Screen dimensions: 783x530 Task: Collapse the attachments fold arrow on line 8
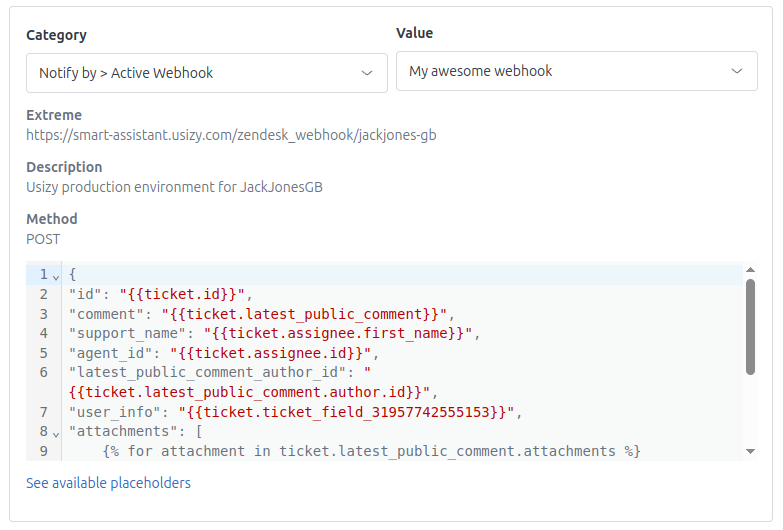[x=56, y=434]
